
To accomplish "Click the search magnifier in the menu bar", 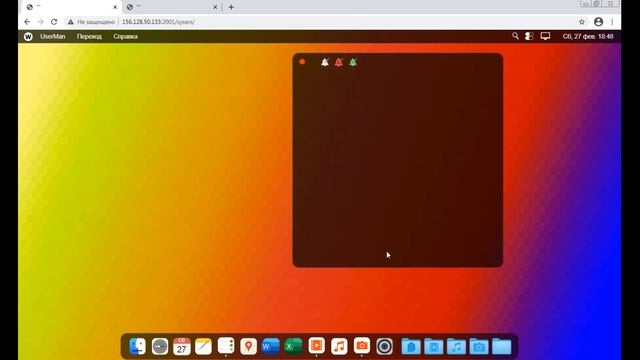I will tap(515, 36).
